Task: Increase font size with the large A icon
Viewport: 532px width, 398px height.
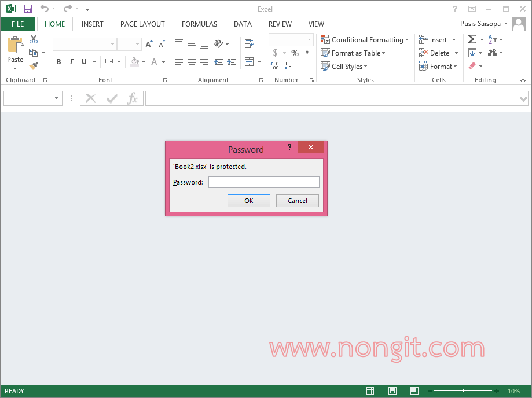Action: click(149, 44)
